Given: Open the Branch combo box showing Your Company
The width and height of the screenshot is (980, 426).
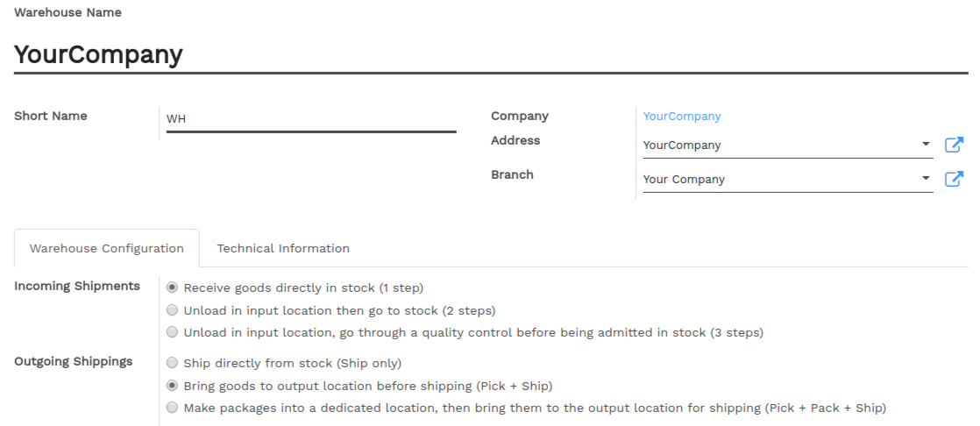Looking at the screenshot, I should [787, 180].
